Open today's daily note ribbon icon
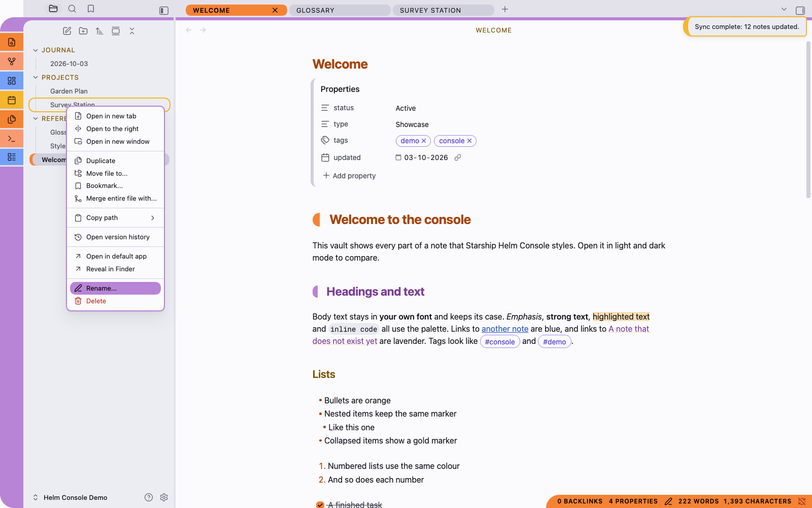Viewport: 812px width, 508px height. (12, 100)
